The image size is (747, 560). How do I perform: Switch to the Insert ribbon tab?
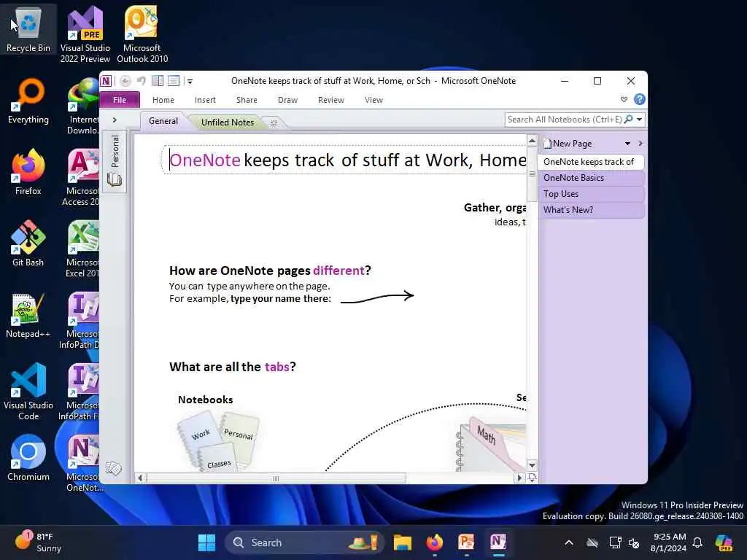(x=205, y=100)
